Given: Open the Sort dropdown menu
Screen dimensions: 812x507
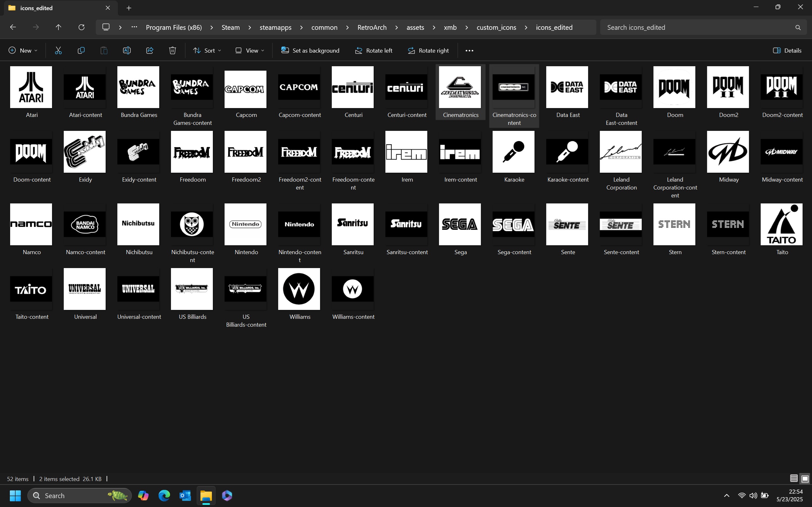Looking at the screenshot, I should coord(207,51).
